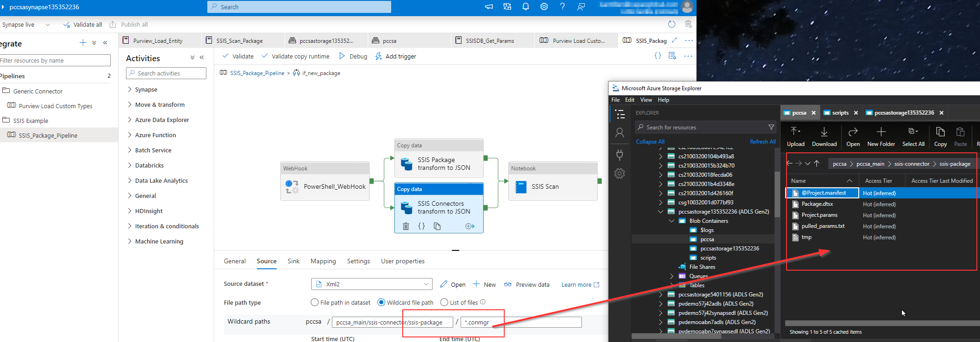The width and height of the screenshot is (980, 342).
Task: Open the Synapse live mode dropdown
Action: (x=26, y=24)
